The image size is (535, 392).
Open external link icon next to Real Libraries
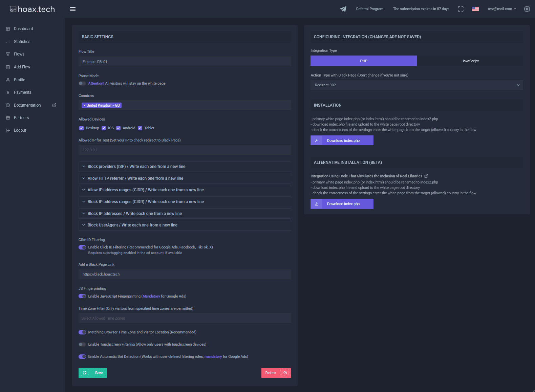click(x=426, y=176)
